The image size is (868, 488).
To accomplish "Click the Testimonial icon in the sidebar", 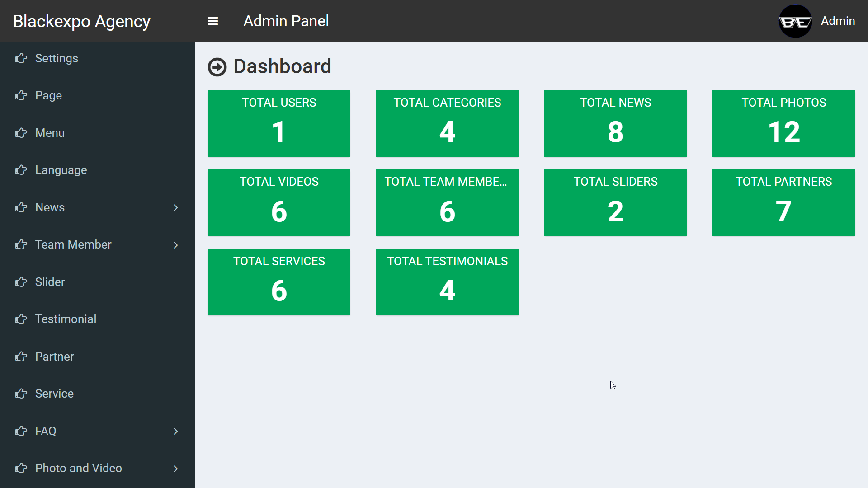I will click(21, 319).
